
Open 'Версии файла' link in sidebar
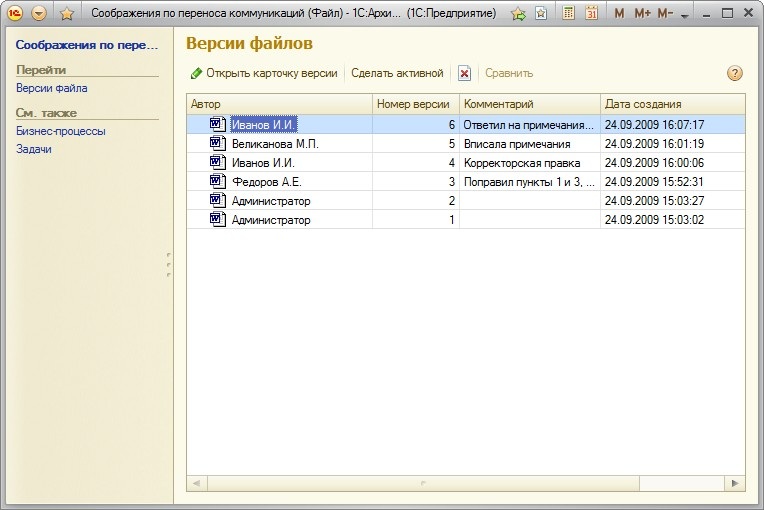(x=52, y=88)
